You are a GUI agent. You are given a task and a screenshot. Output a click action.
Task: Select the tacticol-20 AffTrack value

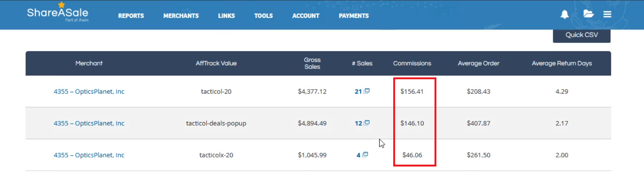click(216, 91)
